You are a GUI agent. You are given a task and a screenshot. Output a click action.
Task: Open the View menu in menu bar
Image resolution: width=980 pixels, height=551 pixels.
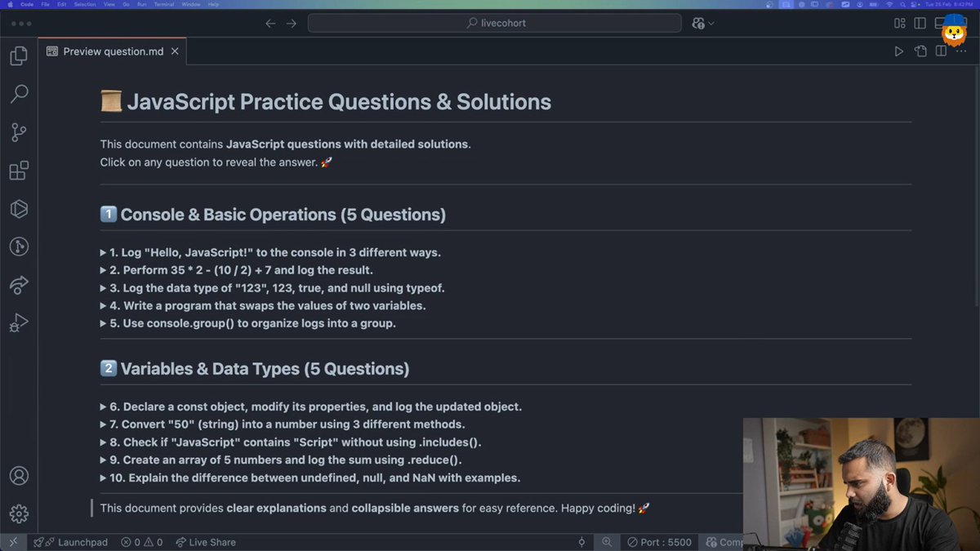(x=109, y=4)
